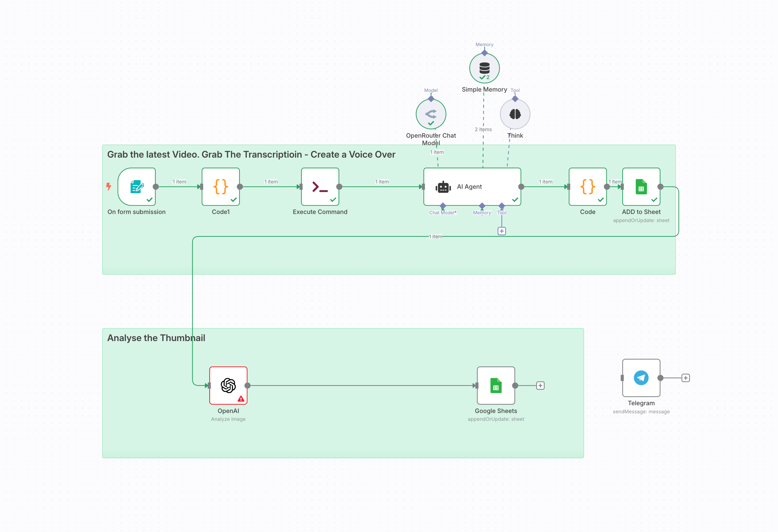This screenshot has width=778, height=532.
Task: Select the Google Sheets appendOrUpdate node
Action: (x=496, y=385)
